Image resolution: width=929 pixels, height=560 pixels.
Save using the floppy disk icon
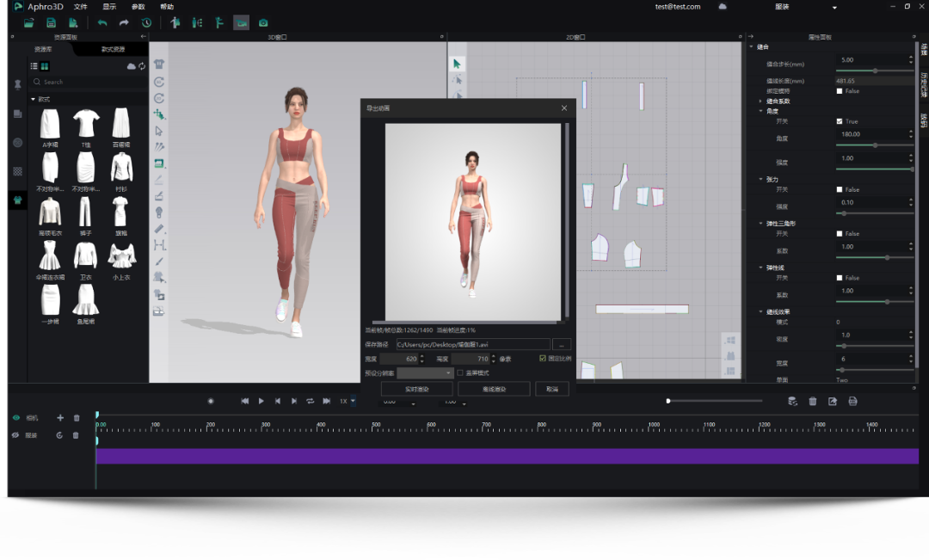pyautogui.click(x=51, y=23)
